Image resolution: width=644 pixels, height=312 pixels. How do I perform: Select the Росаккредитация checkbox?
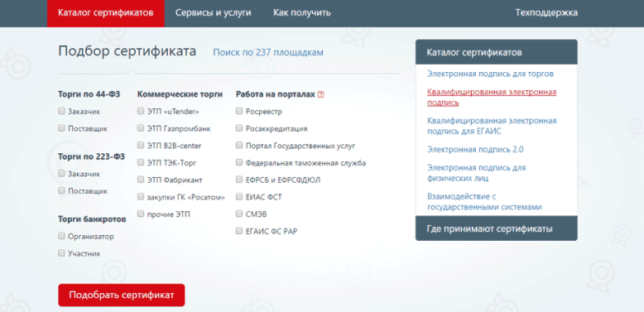pos(239,128)
